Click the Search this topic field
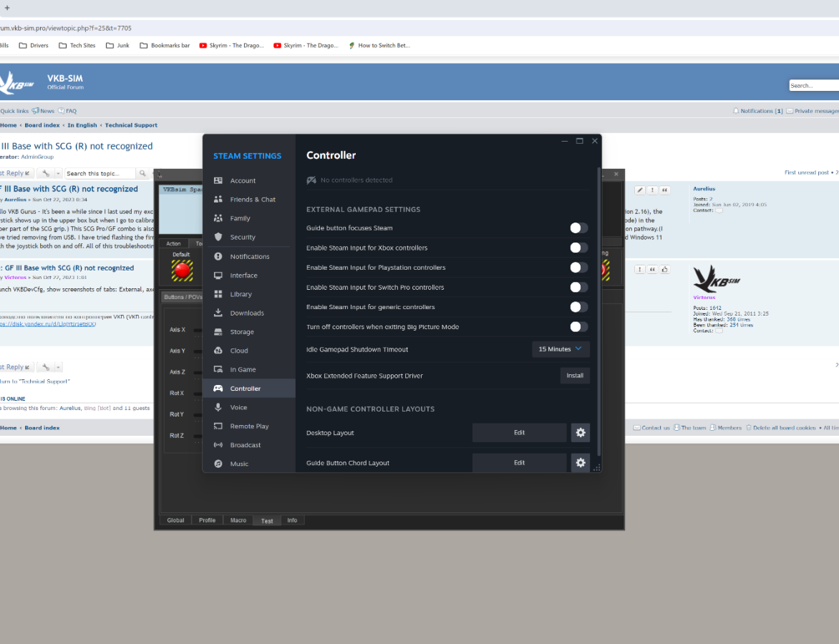Viewport: 839px width, 644px height. coord(100,173)
